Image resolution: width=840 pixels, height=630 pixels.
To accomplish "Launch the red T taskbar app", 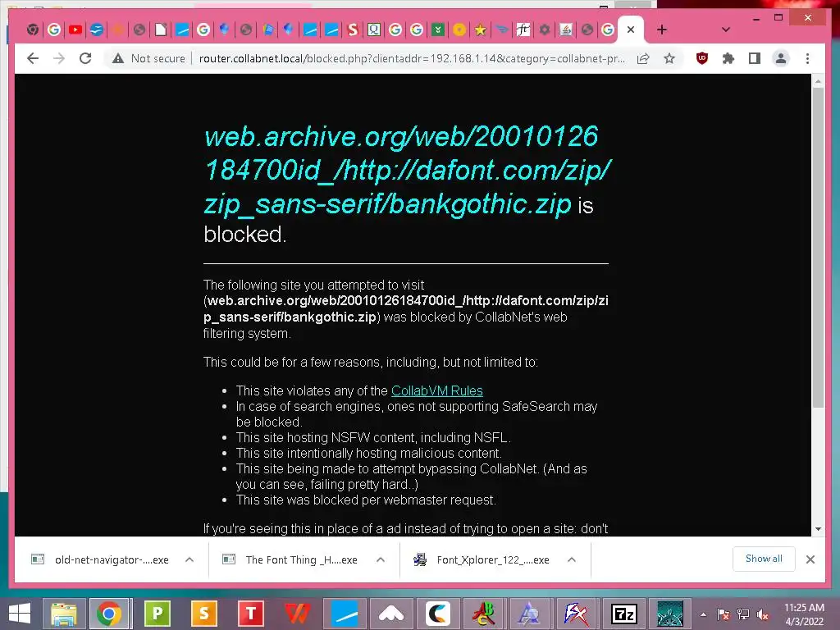I will point(250,614).
